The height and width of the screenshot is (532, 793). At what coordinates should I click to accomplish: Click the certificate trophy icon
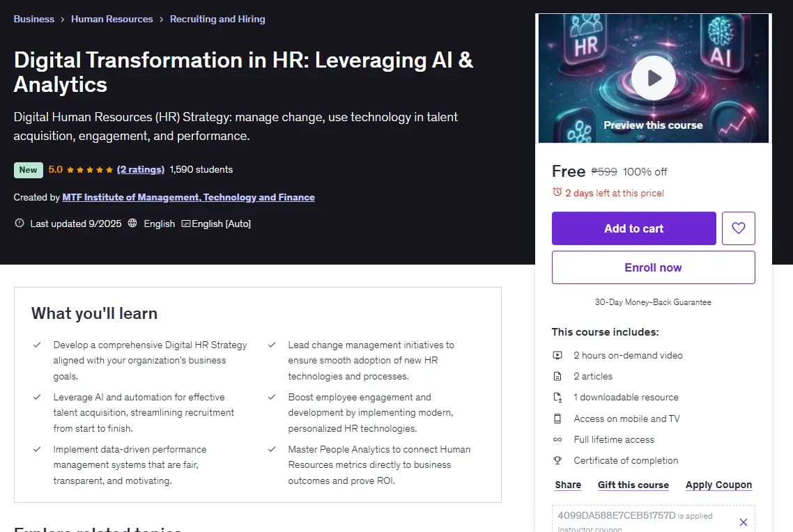[557, 460]
